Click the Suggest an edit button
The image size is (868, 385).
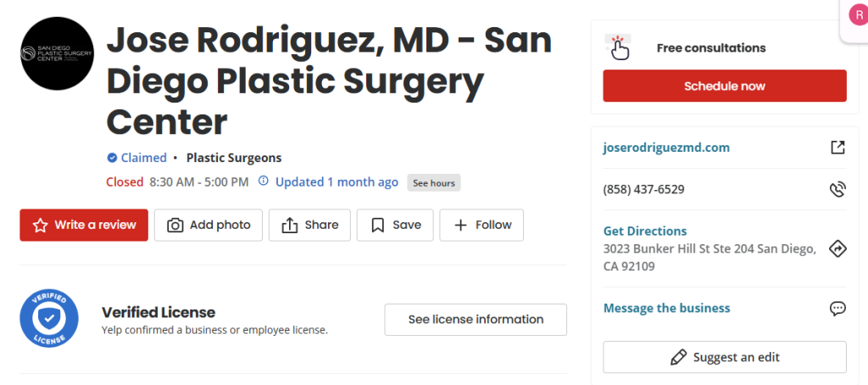tap(725, 357)
